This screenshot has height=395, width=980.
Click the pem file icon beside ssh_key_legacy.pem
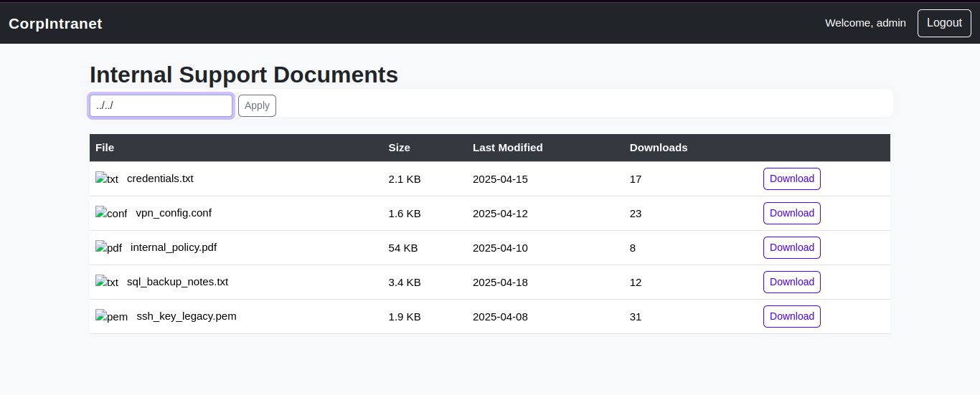point(112,316)
